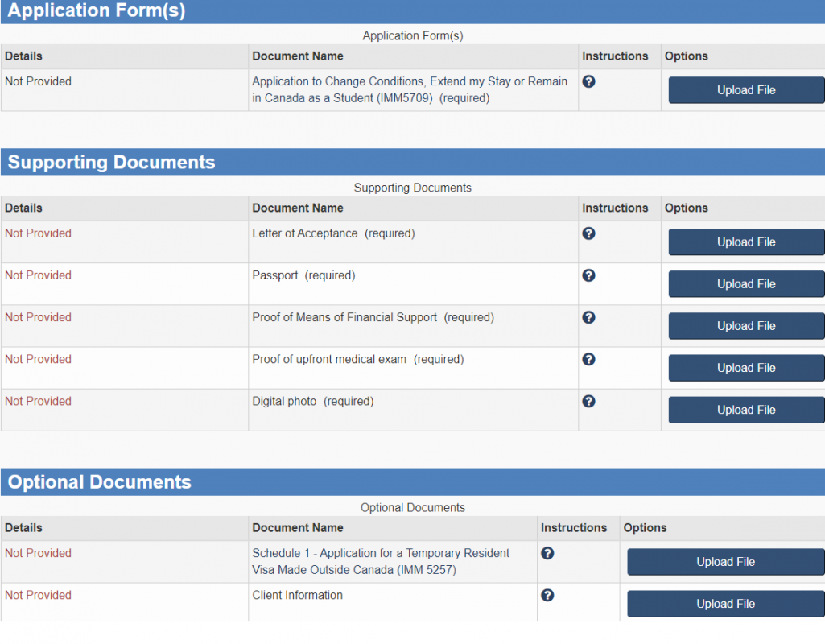
Task: View help icon for Letter of Acceptance
Action: pos(588,233)
